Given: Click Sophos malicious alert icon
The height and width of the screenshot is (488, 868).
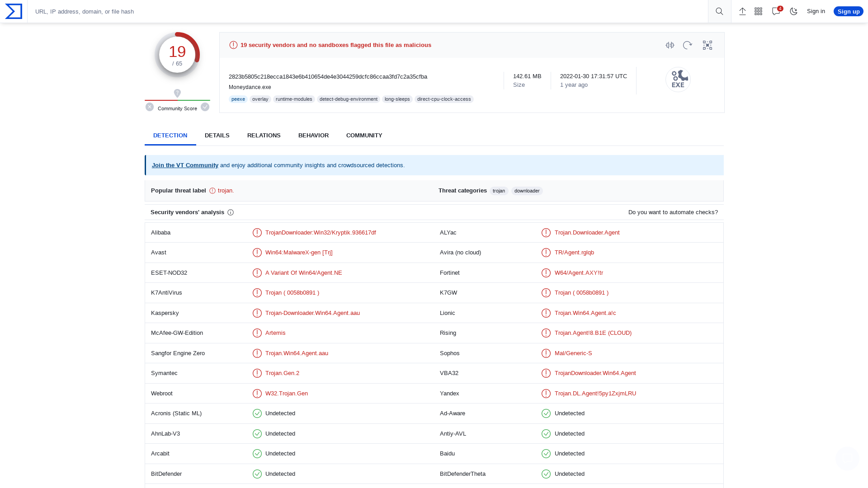Looking at the screenshot, I should click(546, 353).
